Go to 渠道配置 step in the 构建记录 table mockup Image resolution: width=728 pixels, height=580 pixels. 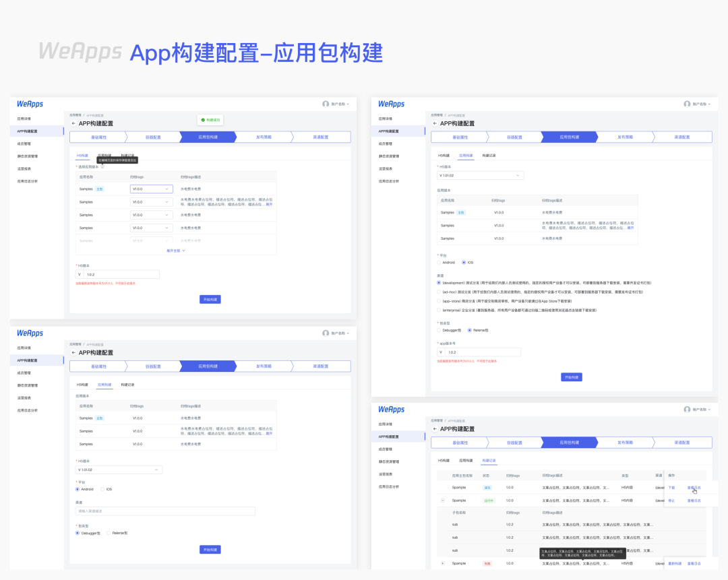click(x=681, y=443)
